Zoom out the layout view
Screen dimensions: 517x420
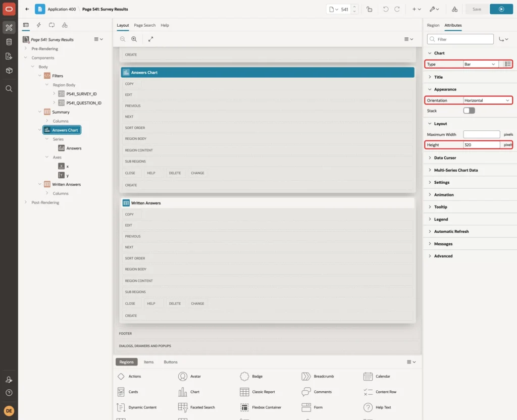coord(123,39)
